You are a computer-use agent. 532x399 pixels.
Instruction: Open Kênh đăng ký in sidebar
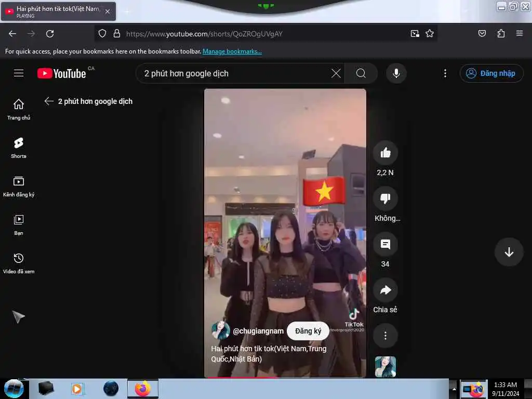[x=19, y=187]
